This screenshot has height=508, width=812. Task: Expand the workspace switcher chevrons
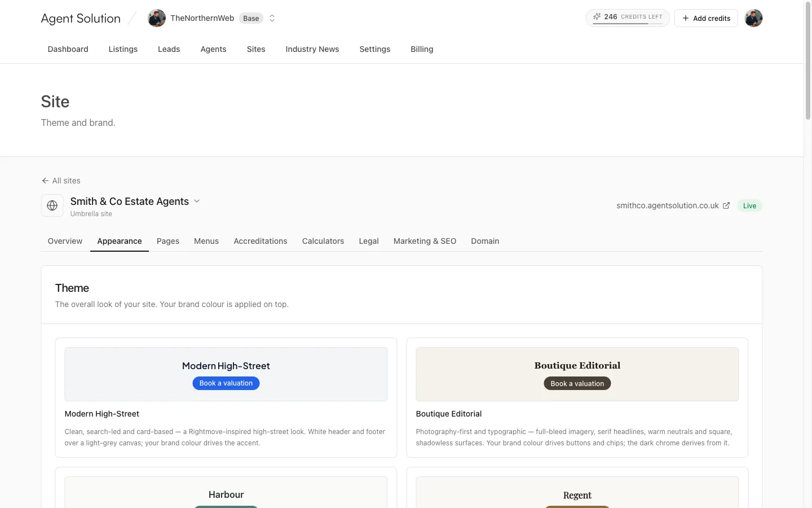pos(272,18)
